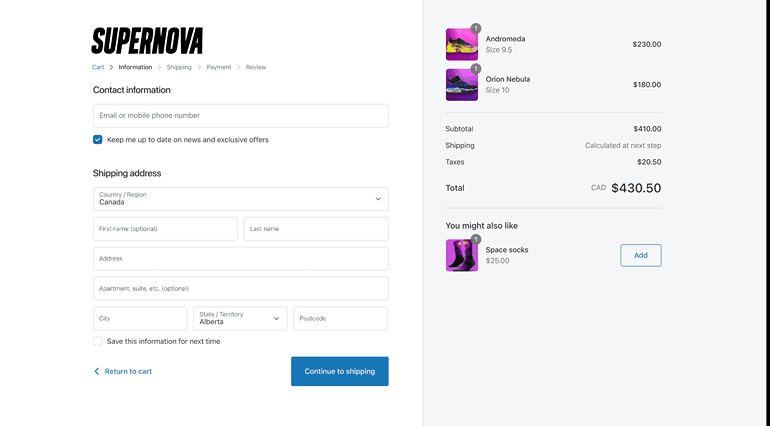
Task: Select the Information breadcrumb step
Action: coord(135,67)
